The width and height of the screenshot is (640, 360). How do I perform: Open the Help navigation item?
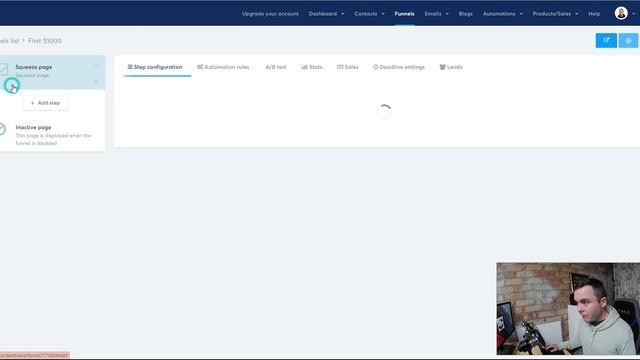pos(594,14)
